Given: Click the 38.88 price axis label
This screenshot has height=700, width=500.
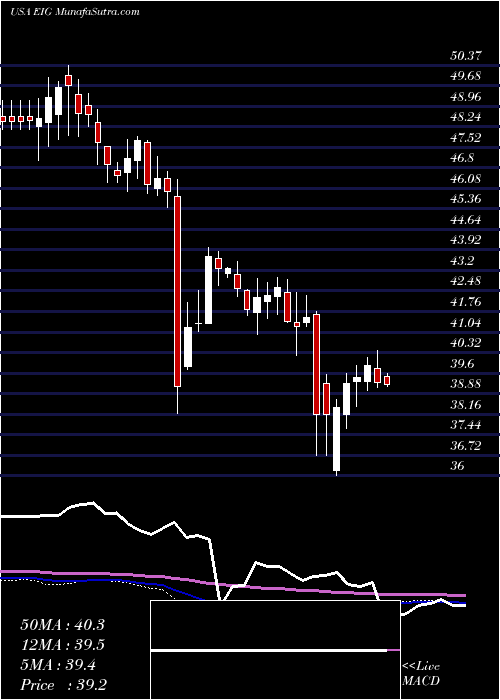Looking at the screenshot, I should pos(465,384).
